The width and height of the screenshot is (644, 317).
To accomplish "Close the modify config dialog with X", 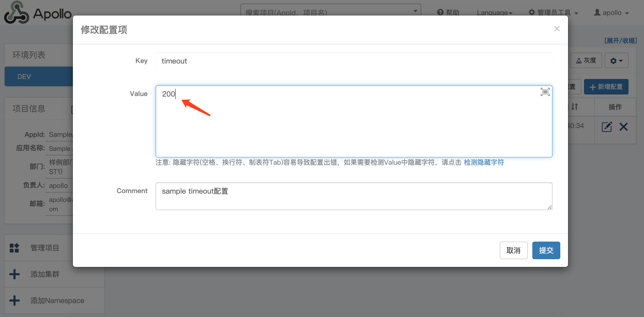I will 557,29.
